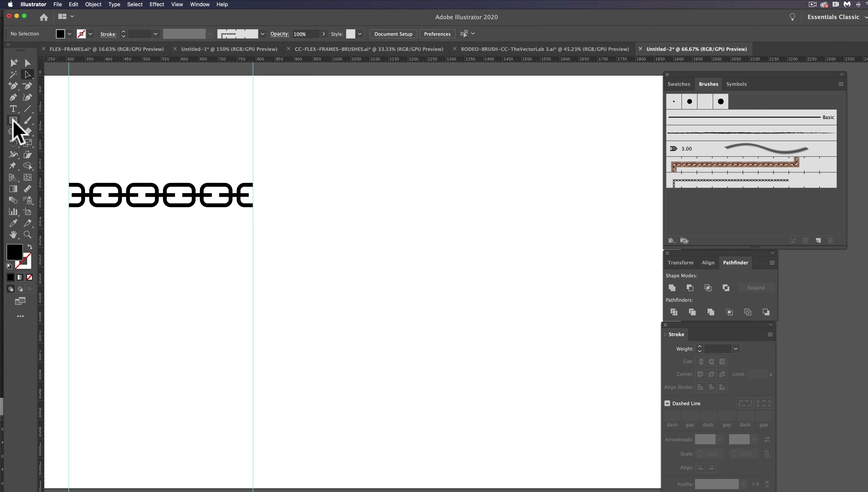
Task: Click the Trim pathfinder icon
Action: pos(692,312)
